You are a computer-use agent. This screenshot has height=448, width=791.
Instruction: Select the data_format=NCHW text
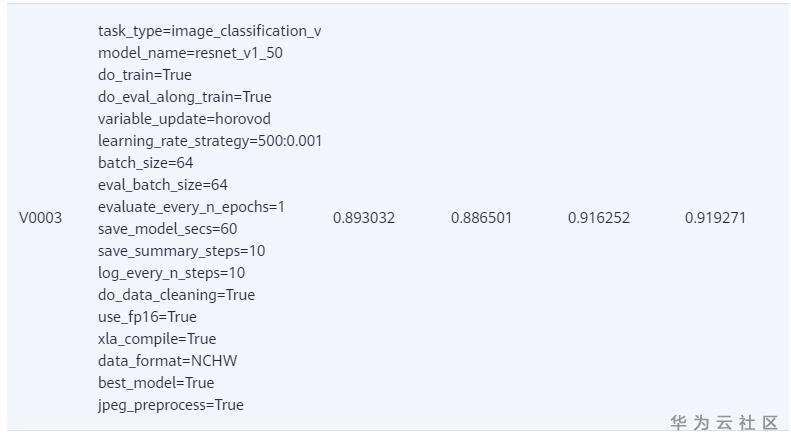167,361
